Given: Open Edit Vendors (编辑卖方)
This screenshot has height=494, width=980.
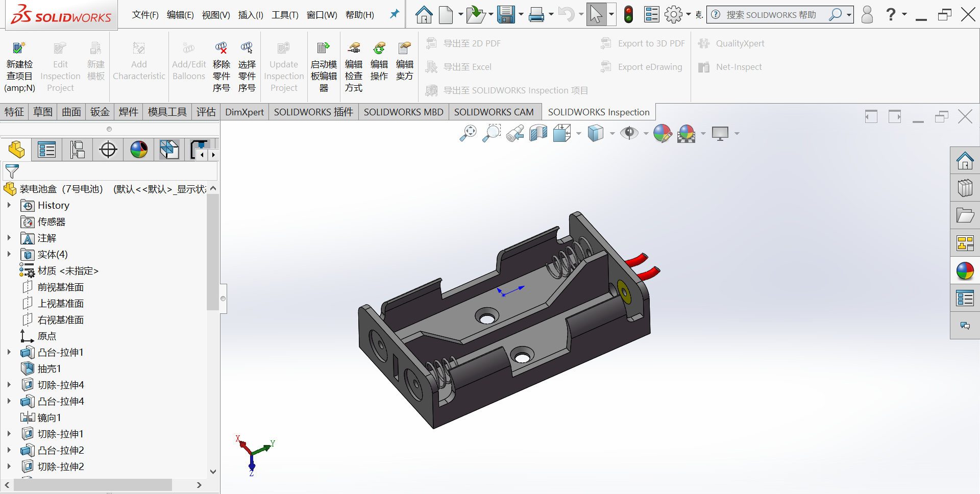Looking at the screenshot, I should click(405, 48).
